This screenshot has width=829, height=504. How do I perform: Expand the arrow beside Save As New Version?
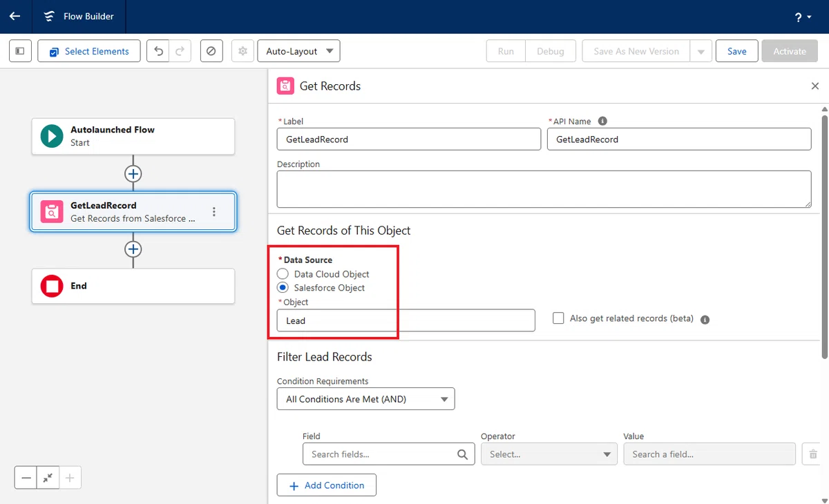pos(701,51)
